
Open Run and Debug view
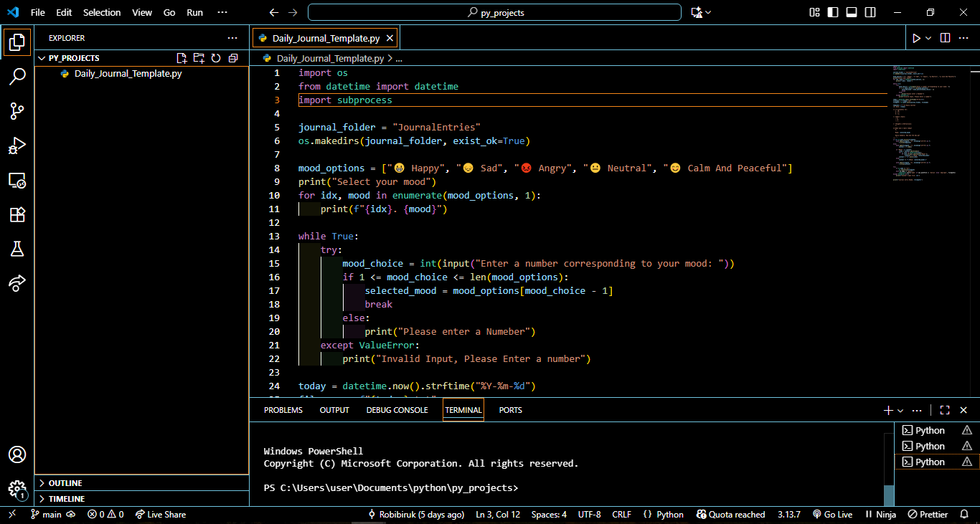coord(17,146)
